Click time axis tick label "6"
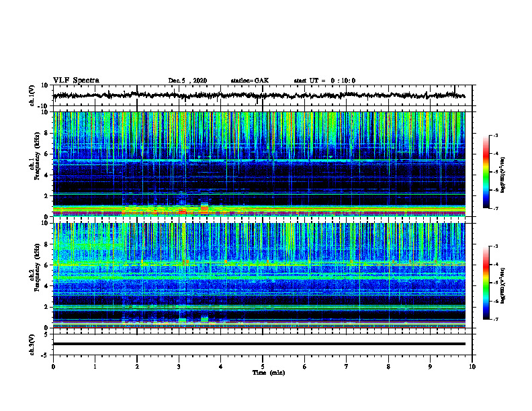The height and width of the screenshot is (411, 532). coord(305,367)
